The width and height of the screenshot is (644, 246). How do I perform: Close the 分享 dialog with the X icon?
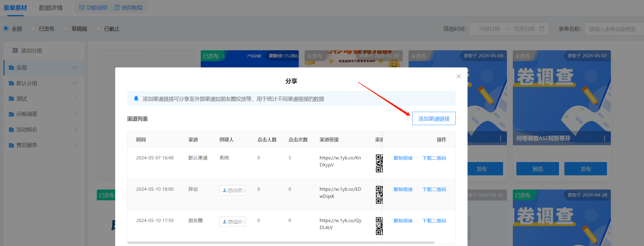click(x=459, y=76)
